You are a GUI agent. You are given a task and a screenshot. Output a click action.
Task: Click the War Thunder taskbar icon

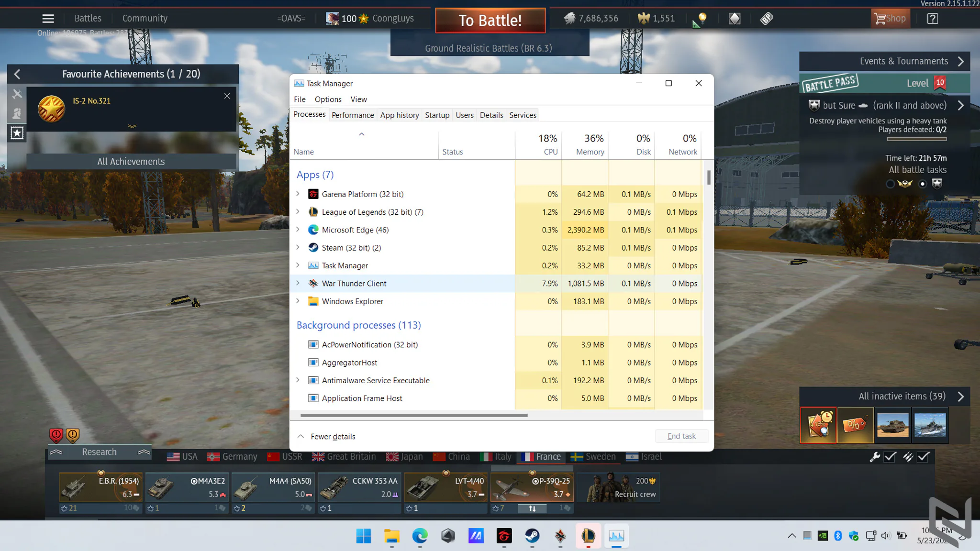pyautogui.click(x=560, y=536)
